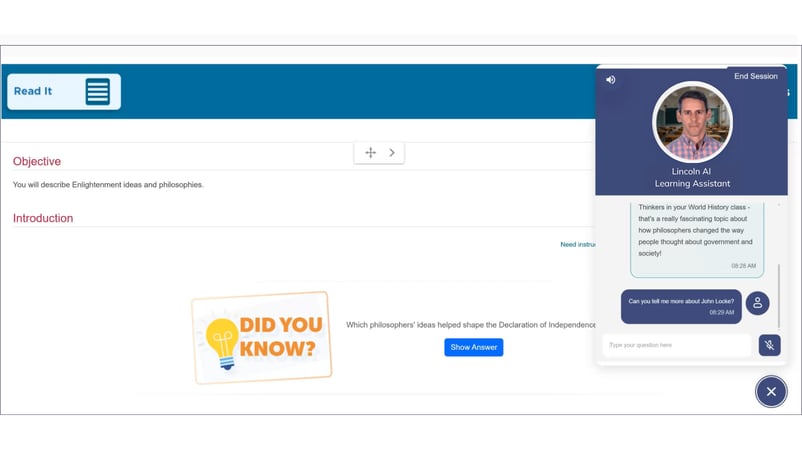Mute the assistant speaker audio icon
The height and width of the screenshot is (451, 802).
[x=611, y=80]
